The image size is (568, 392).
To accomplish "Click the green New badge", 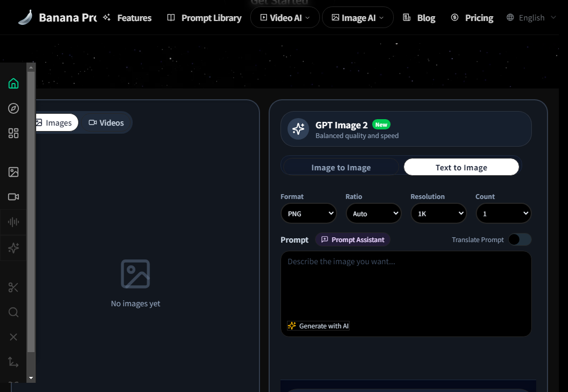I will coord(381,125).
